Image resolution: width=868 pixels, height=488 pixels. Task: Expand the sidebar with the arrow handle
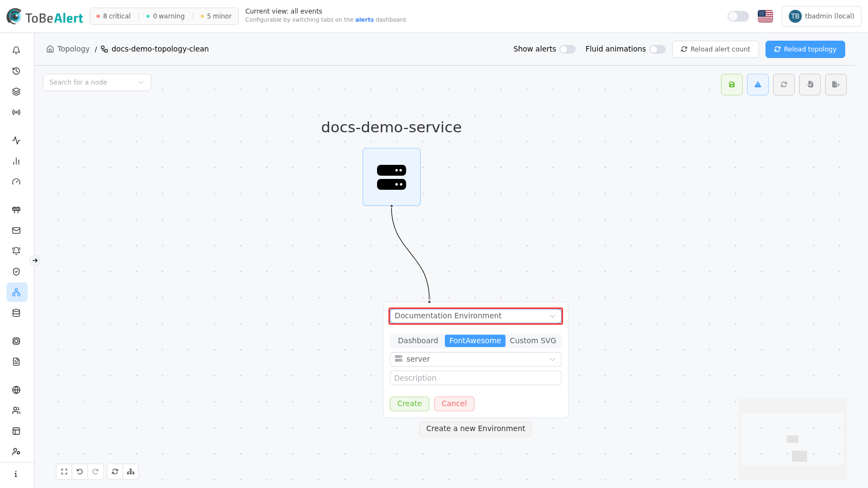pyautogui.click(x=35, y=261)
